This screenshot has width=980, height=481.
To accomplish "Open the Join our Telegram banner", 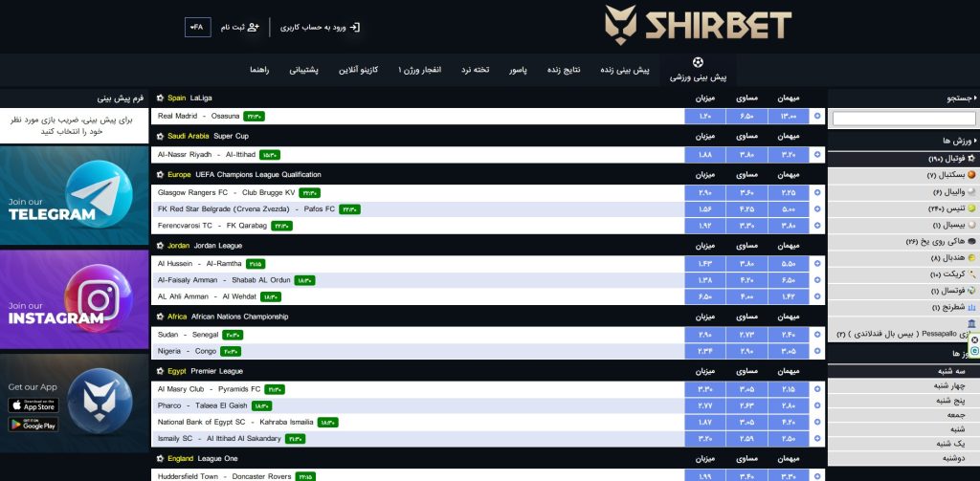I will [75, 195].
